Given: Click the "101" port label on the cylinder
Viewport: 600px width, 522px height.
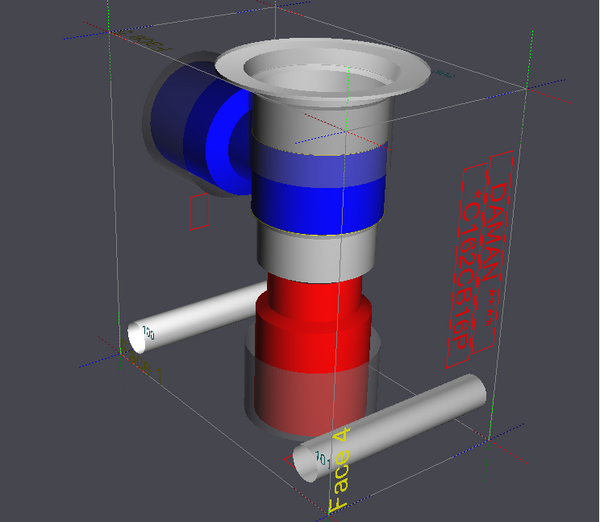Looking at the screenshot, I should click(323, 459).
